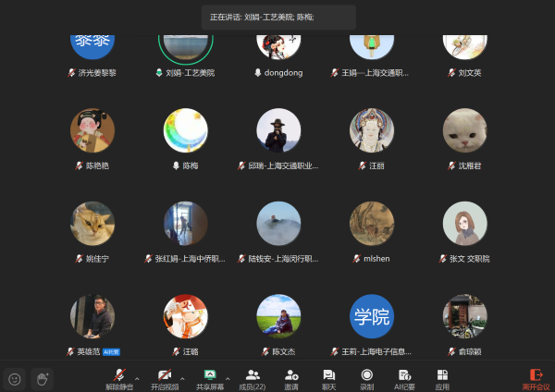555x392 pixels.
Task: Expand the arrow next to 解除静音
Action: [x=138, y=379]
